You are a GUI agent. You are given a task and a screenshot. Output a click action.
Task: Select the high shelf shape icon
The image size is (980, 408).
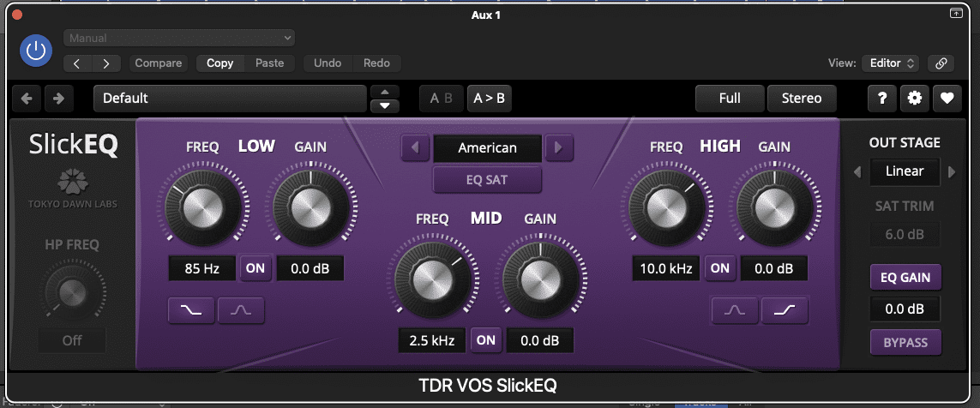pos(785,310)
